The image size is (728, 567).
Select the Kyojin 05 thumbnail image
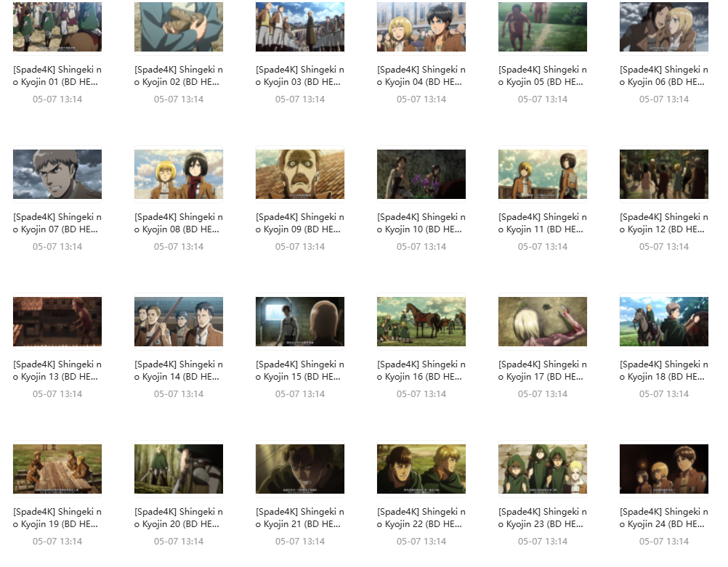pos(543,27)
